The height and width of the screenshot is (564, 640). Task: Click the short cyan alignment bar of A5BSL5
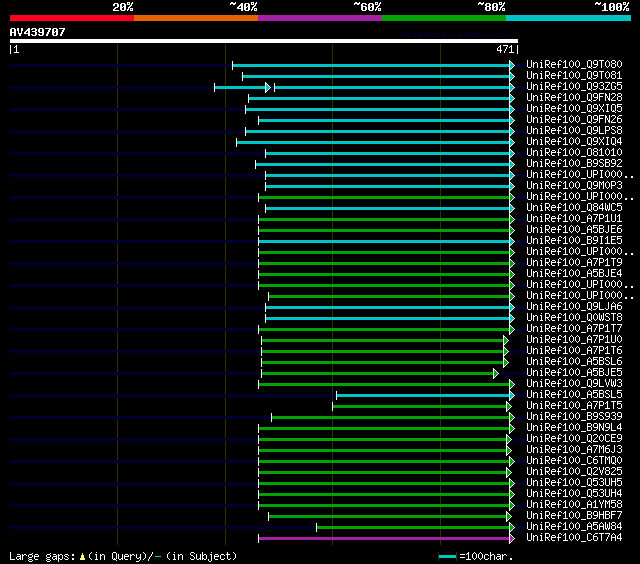tap(423, 395)
